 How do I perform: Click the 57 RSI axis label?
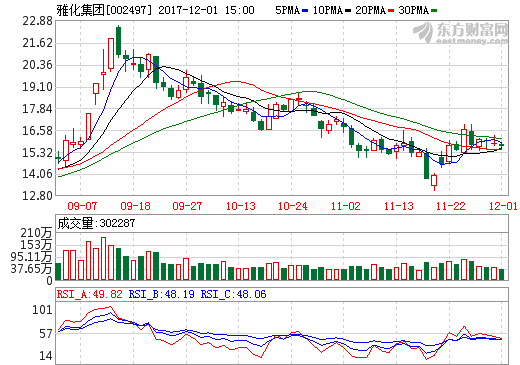point(46,334)
